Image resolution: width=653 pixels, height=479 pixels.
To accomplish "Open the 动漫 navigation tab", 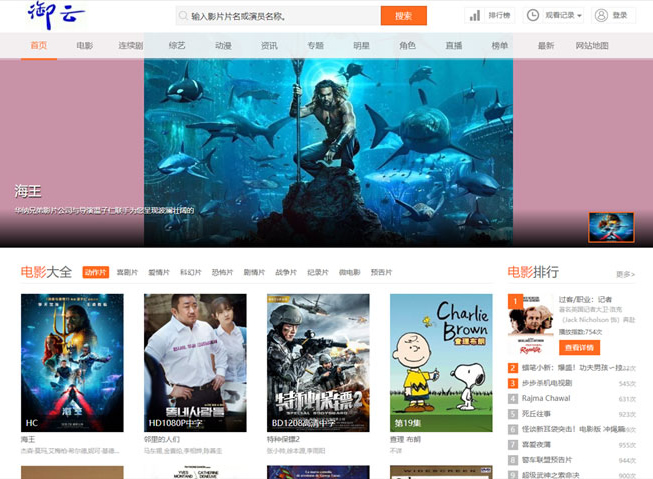I will [223, 45].
